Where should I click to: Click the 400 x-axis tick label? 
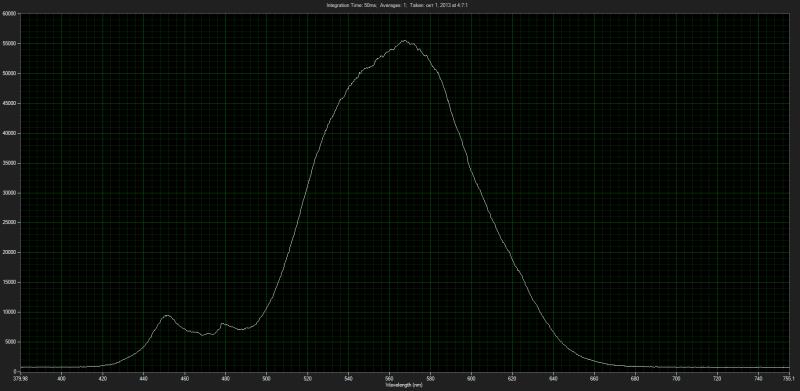(x=61, y=379)
